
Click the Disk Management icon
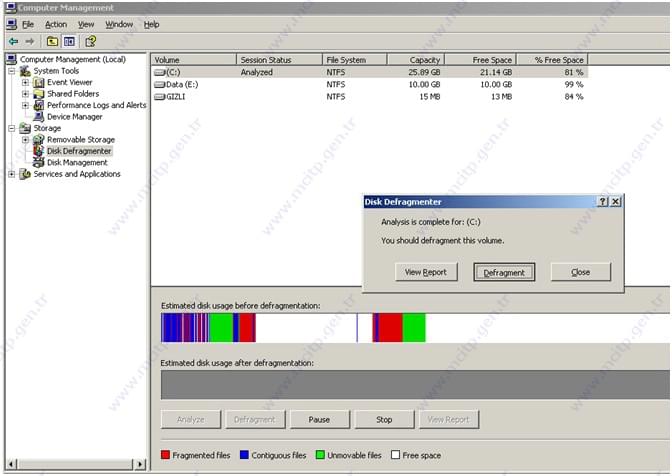[x=39, y=162]
